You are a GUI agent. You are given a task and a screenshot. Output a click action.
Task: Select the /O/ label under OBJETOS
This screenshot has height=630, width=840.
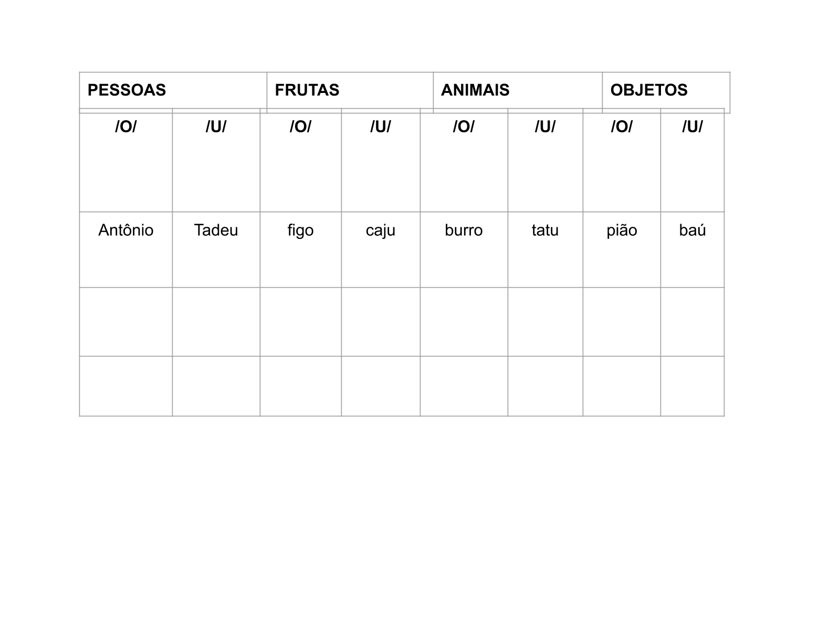point(622,127)
